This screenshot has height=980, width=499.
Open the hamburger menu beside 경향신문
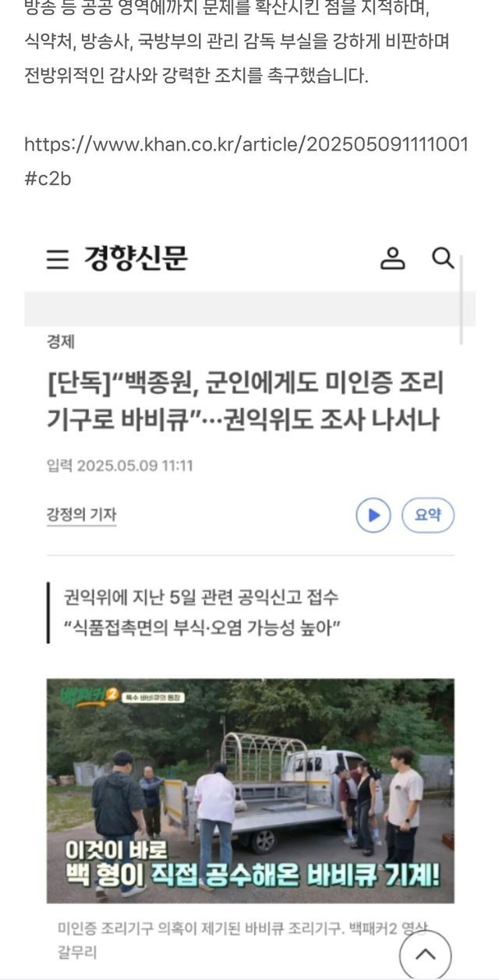[x=58, y=260]
